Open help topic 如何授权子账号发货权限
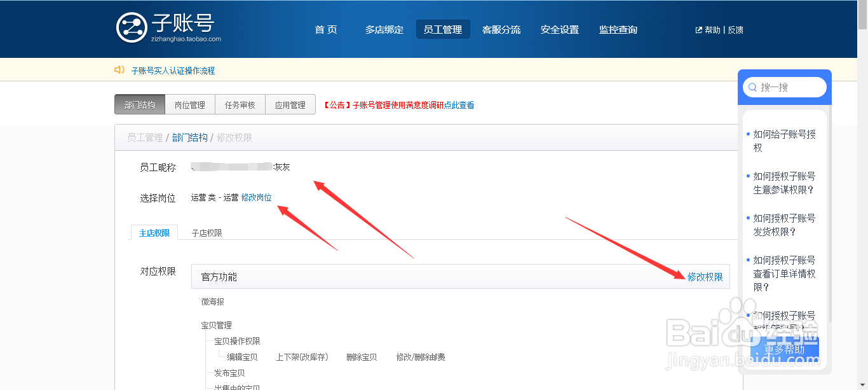 click(x=785, y=225)
